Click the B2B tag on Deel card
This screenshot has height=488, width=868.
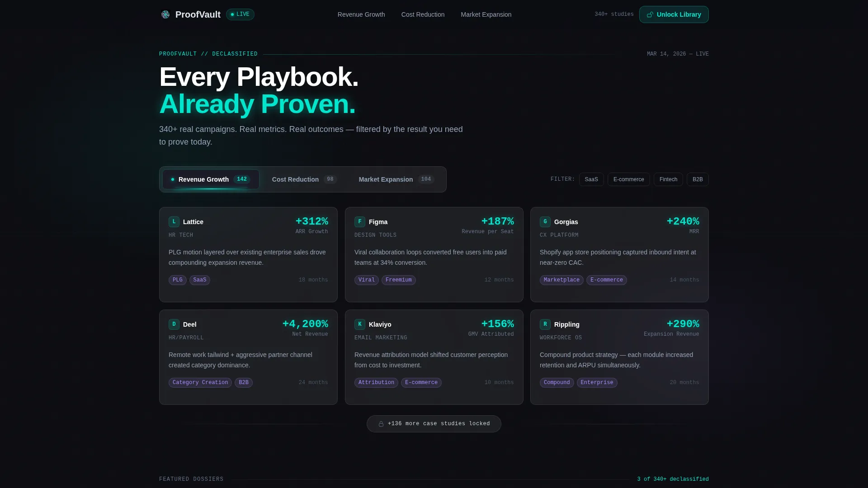pyautogui.click(x=244, y=383)
